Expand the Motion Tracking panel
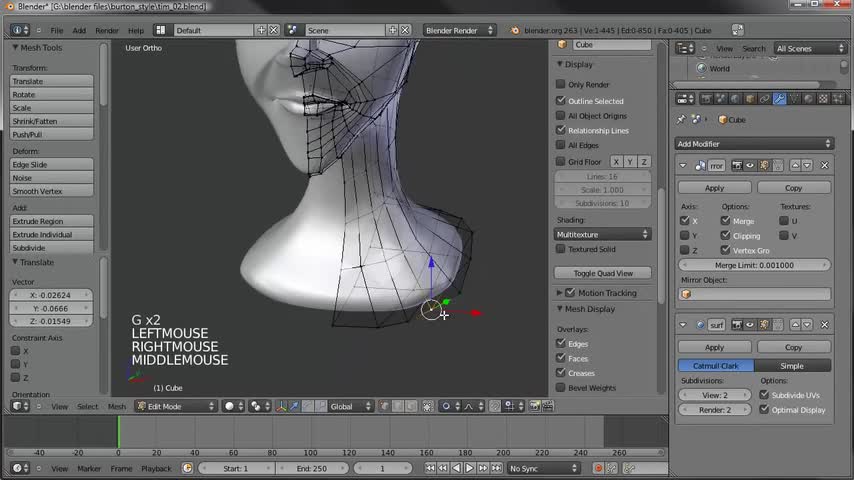This screenshot has width=854, height=480. (559, 293)
